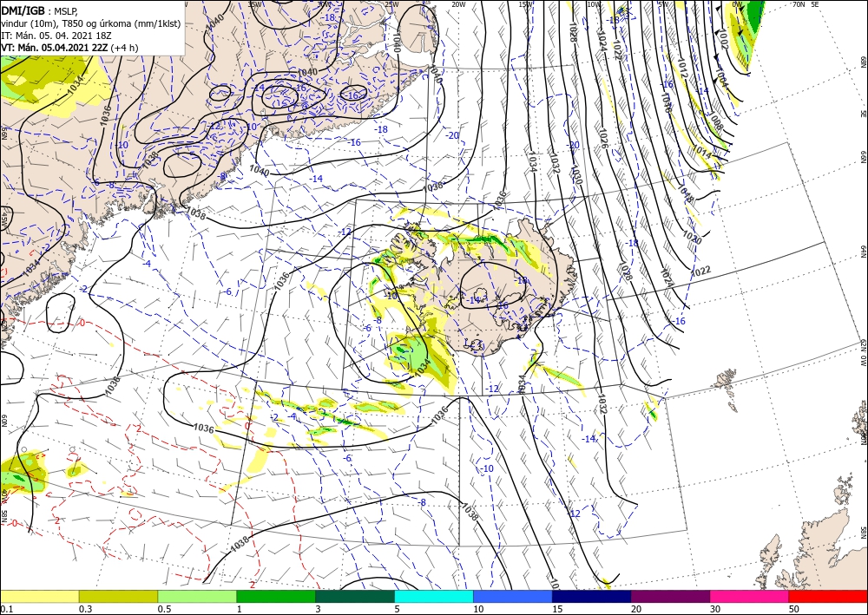The width and height of the screenshot is (868, 615).
Task: Click the '20W' longitude label
Action: click(x=457, y=5)
